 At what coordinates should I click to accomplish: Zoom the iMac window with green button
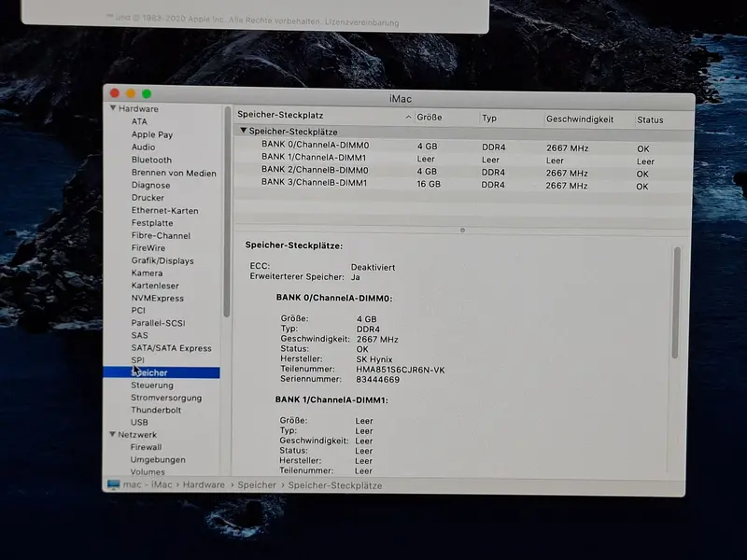pyautogui.click(x=147, y=94)
